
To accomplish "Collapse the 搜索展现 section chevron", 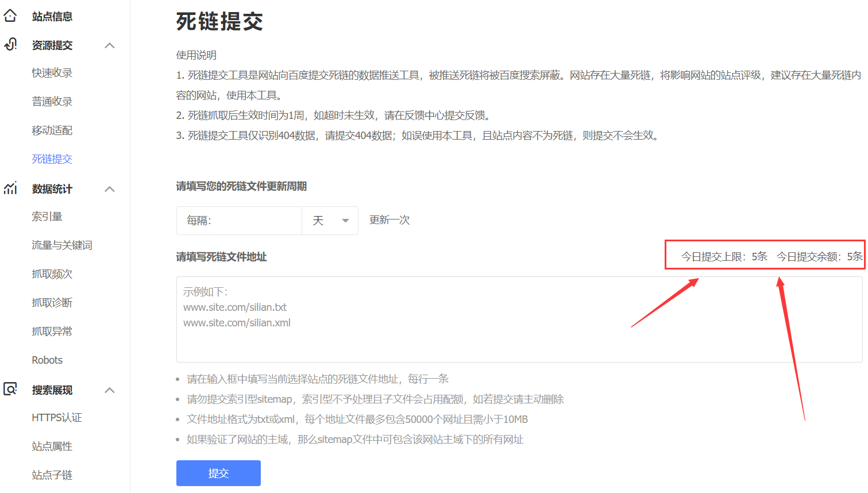I will [x=110, y=390].
